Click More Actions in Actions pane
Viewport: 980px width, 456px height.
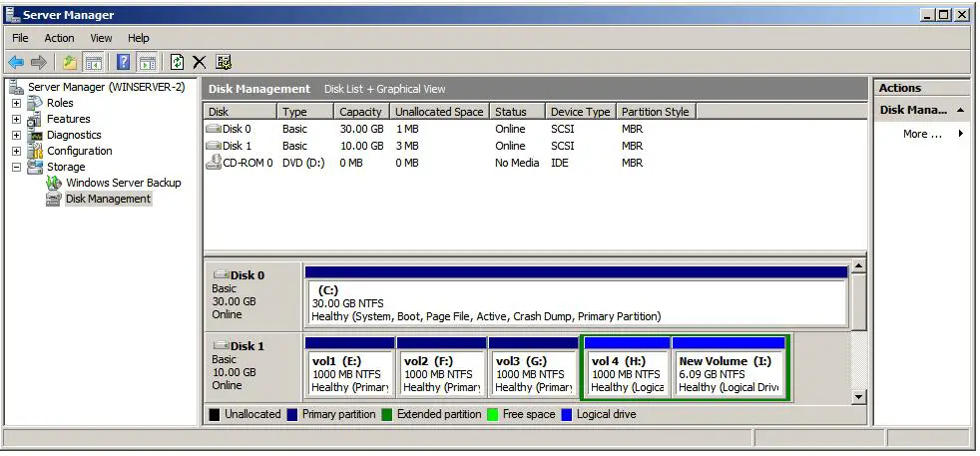(x=922, y=134)
